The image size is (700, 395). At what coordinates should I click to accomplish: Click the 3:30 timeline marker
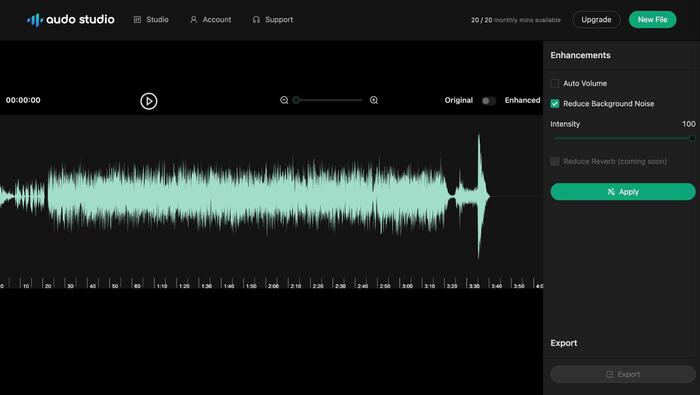pyautogui.click(x=474, y=286)
